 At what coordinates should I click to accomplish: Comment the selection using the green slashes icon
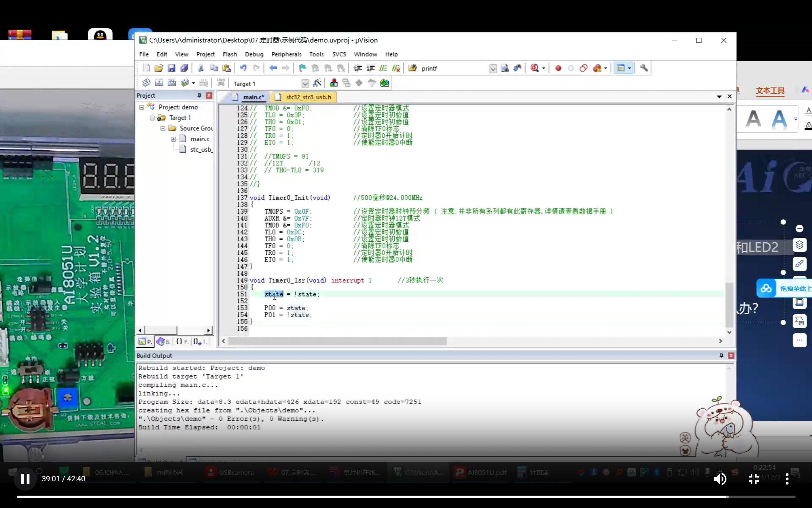click(383, 68)
